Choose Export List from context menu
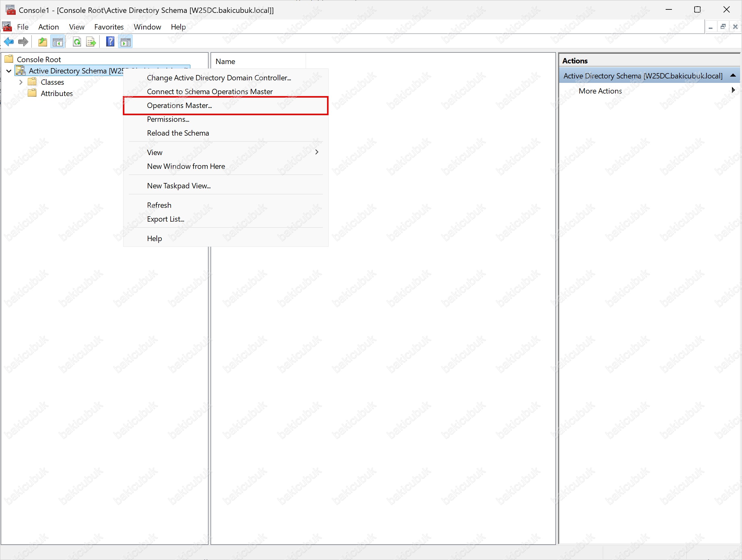742x560 pixels. pyautogui.click(x=226, y=219)
